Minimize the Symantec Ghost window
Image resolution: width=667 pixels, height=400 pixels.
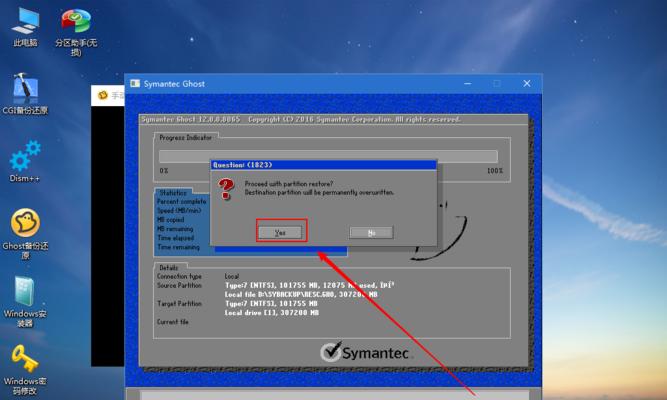tap(467, 83)
